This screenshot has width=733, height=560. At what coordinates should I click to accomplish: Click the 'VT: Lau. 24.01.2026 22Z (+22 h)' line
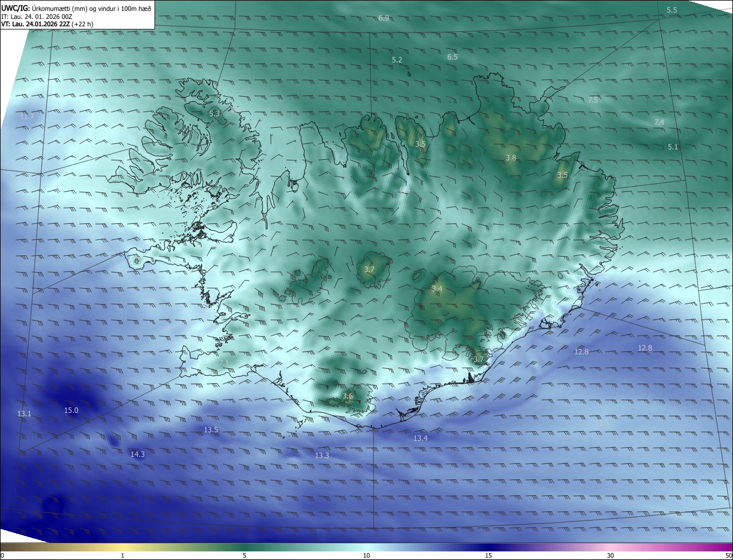tap(47, 24)
